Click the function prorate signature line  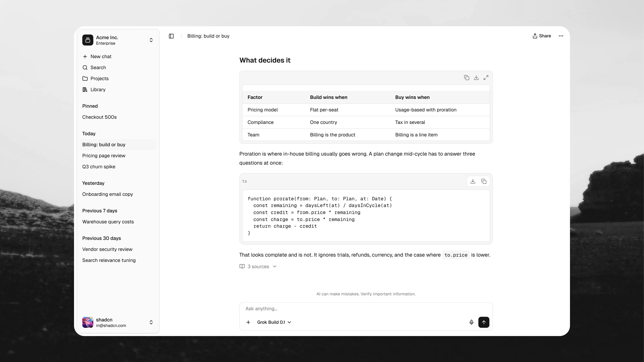coord(320,199)
